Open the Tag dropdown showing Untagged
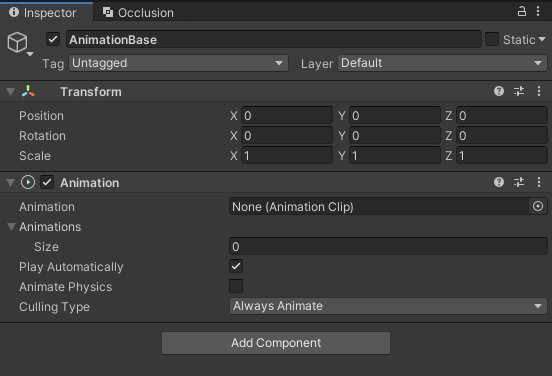This screenshot has height=376, width=552. [178, 63]
